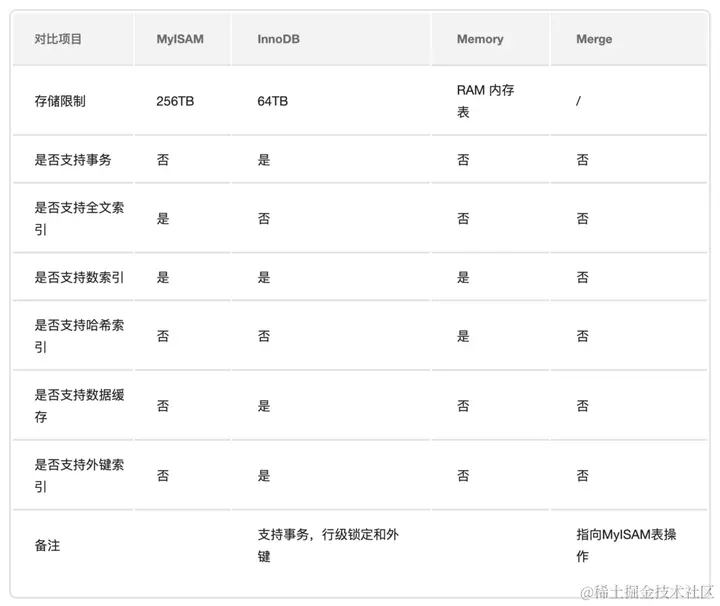Click InnoDB 是 in 是否支持事务 row
This screenshot has height=606, width=720.
pyautogui.click(x=264, y=160)
